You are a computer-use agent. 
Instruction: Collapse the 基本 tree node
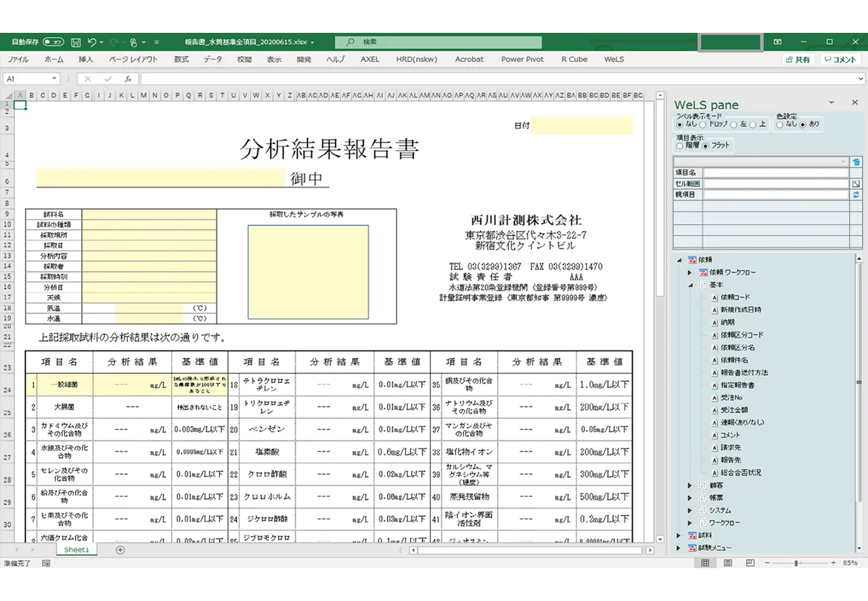[690, 285]
